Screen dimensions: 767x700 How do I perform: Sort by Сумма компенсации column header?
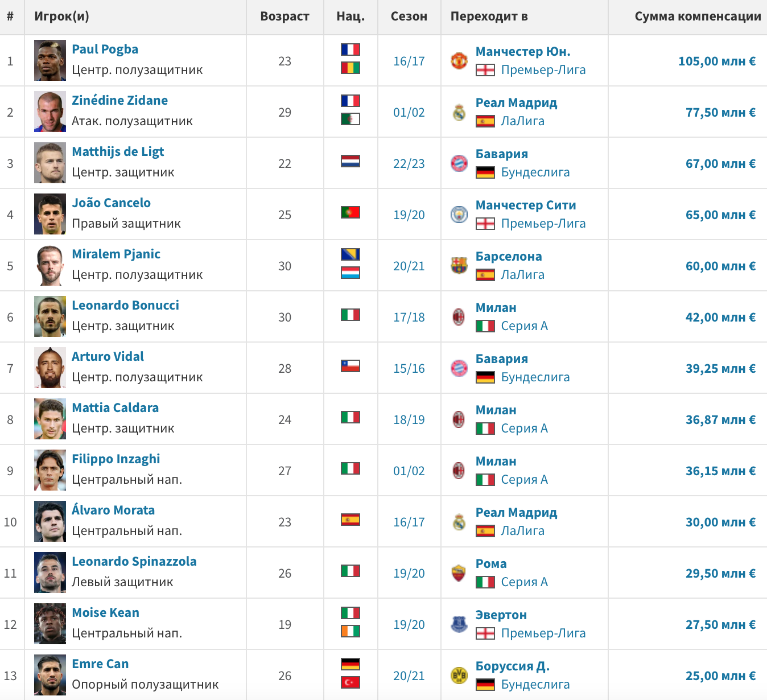(x=698, y=17)
